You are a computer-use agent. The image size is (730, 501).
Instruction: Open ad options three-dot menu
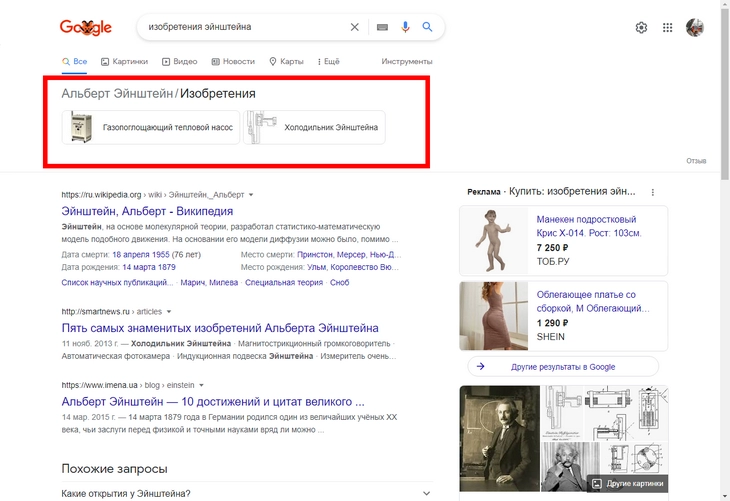[x=653, y=192]
